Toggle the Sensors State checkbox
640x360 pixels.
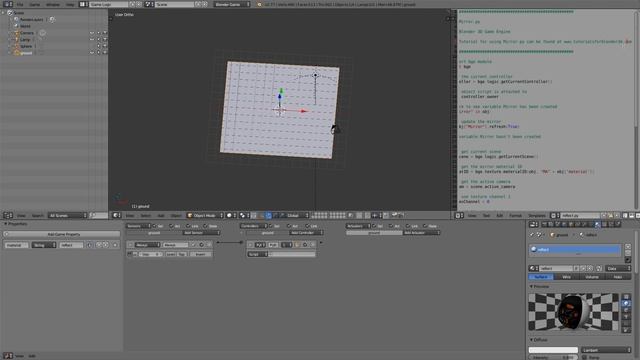point(205,226)
